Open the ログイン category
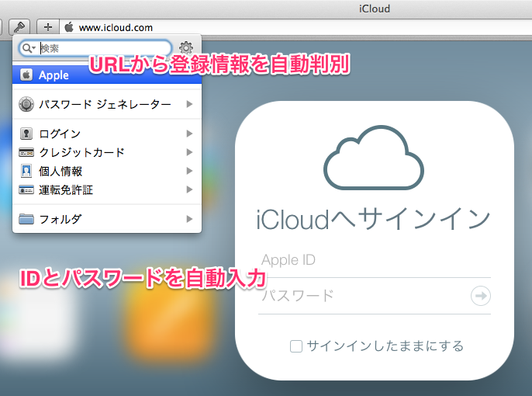532x396 pixels. point(107,134)
